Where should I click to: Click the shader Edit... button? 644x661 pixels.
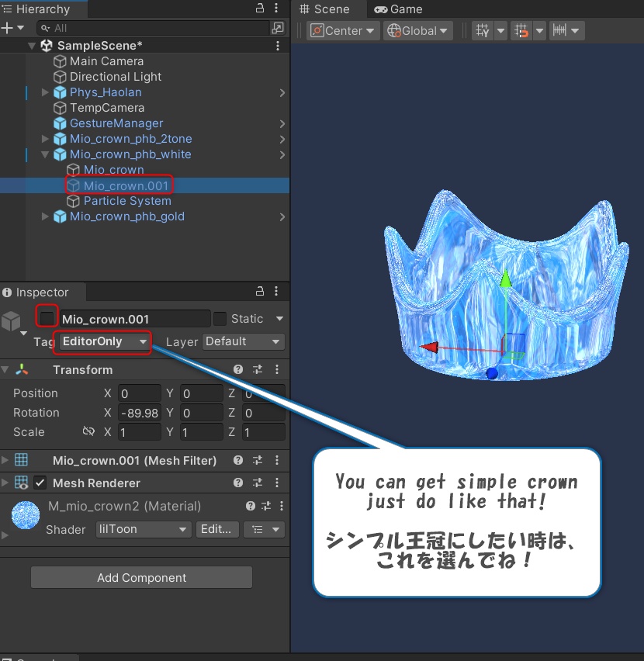point(216,529)
